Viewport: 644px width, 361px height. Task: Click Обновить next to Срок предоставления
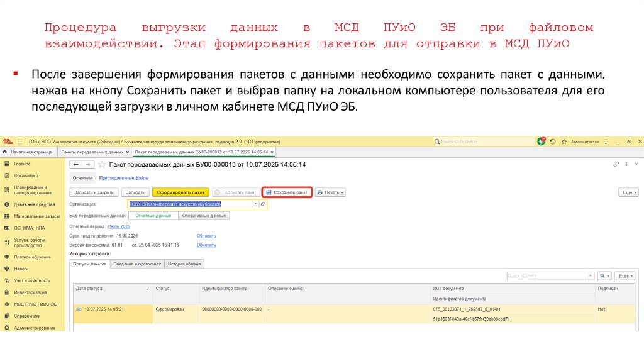point(206,236)
